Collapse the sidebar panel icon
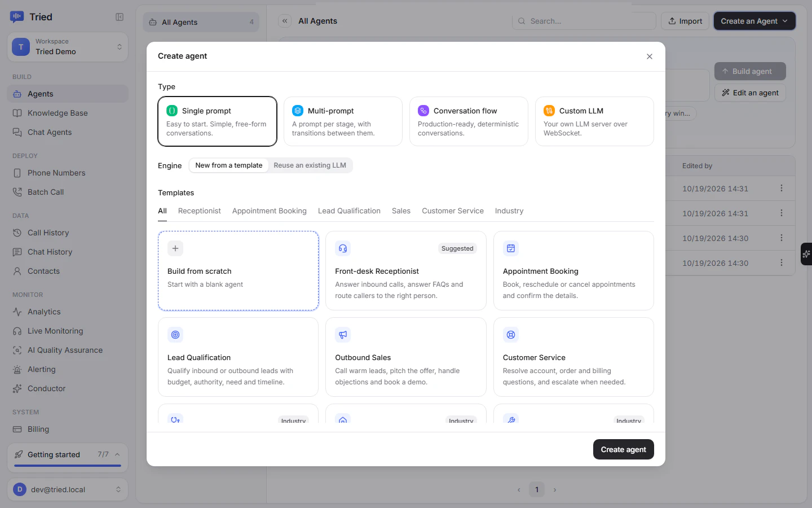This screenshot has height=508, width=812. pos(120,17)
